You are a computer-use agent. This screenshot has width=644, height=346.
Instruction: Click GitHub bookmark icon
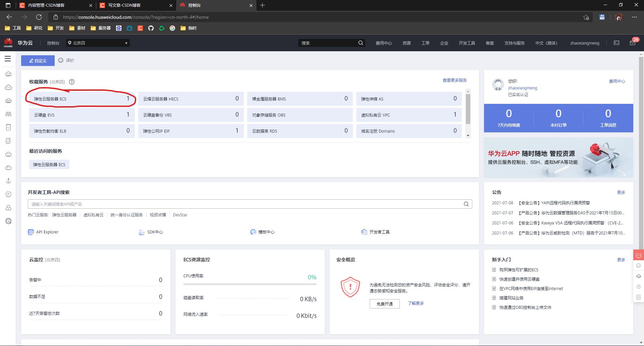[x=151, y=28]
